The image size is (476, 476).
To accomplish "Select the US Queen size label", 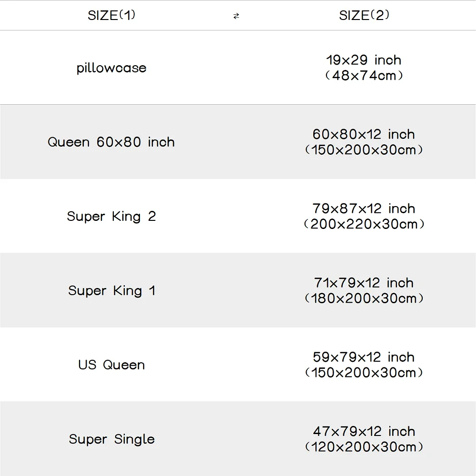I will pyautogui.click(x=111, y=365).
